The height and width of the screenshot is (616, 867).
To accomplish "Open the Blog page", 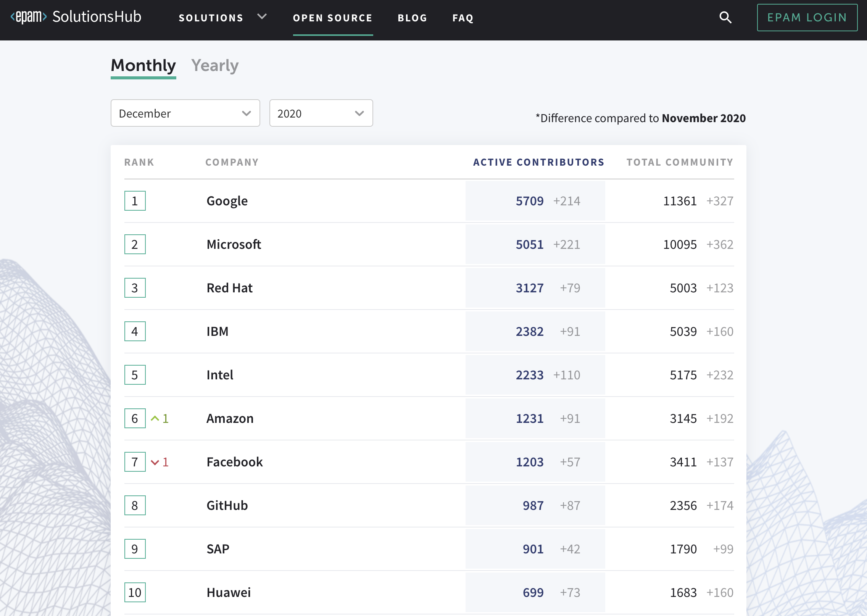I will 413,18.
